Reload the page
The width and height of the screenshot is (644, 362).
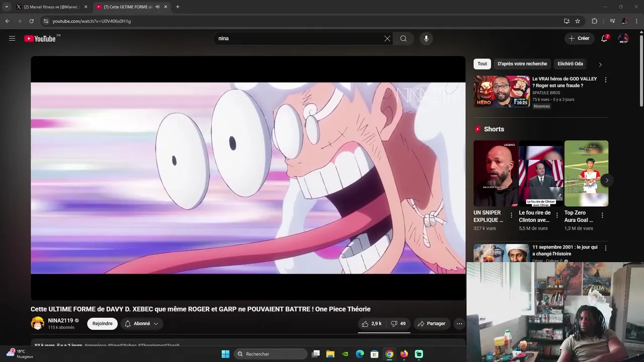tap(31, 21)
